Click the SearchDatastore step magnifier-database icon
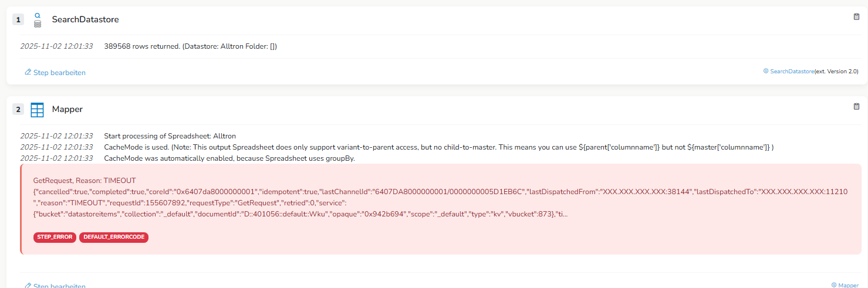The width and height of the screenshot is (868, 288). coord(38,20)
